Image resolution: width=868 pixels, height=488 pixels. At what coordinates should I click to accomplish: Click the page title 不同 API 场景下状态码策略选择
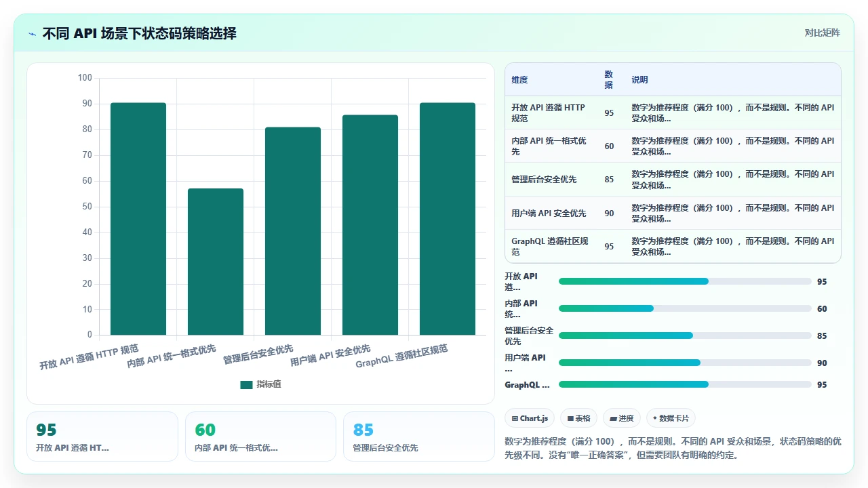click(140, 33)
